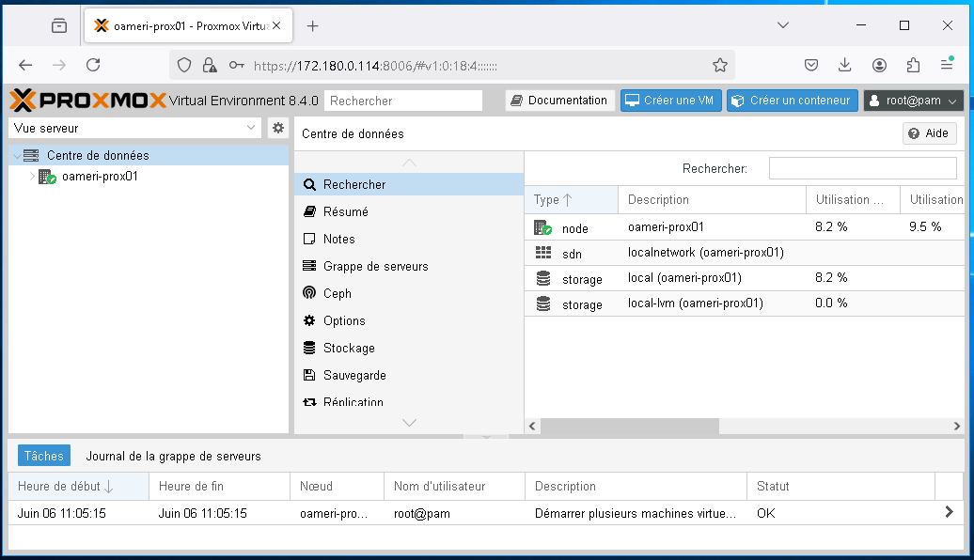Click the saved password key icon
This screenshot has height=560, width=974.
pos(237,65)
